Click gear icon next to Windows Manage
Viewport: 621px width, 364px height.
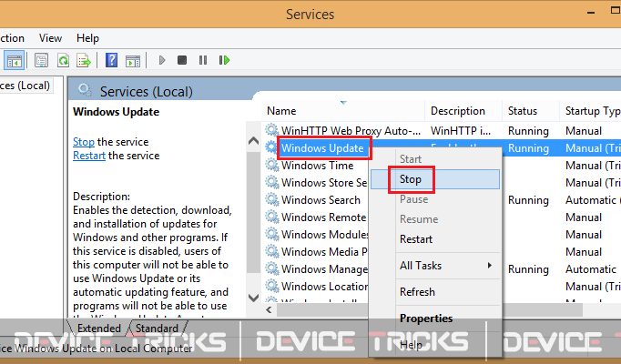(271, 268)
